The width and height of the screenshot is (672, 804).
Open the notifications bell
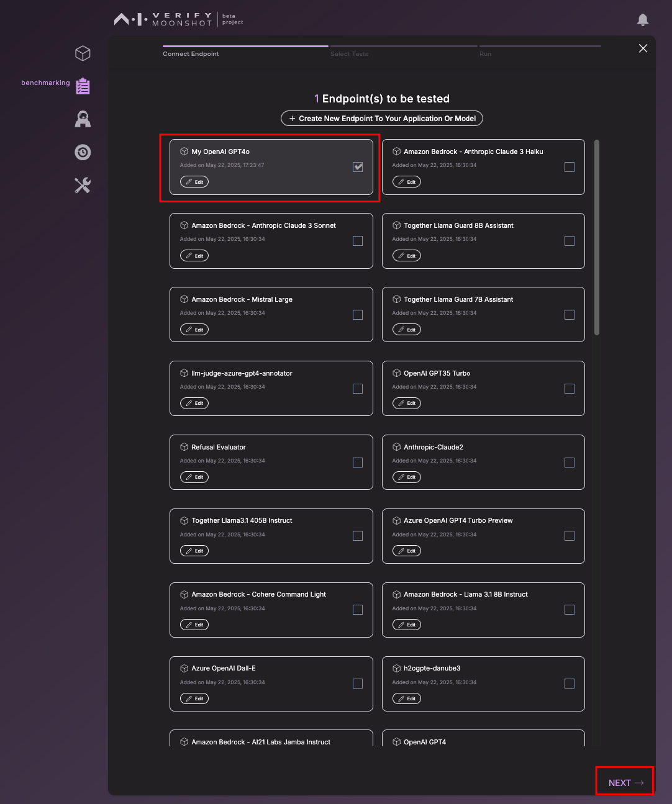(x=643, y=20)
